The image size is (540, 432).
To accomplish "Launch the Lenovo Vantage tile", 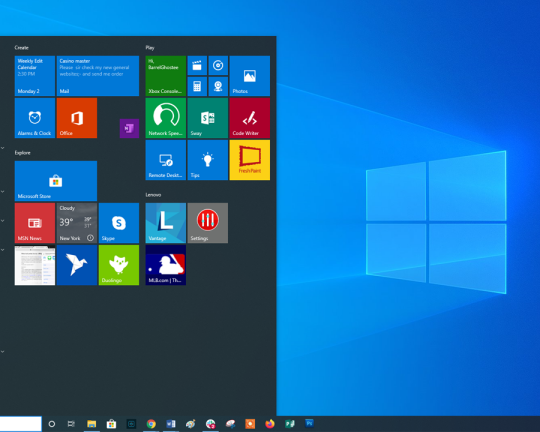I will (166, 223).
